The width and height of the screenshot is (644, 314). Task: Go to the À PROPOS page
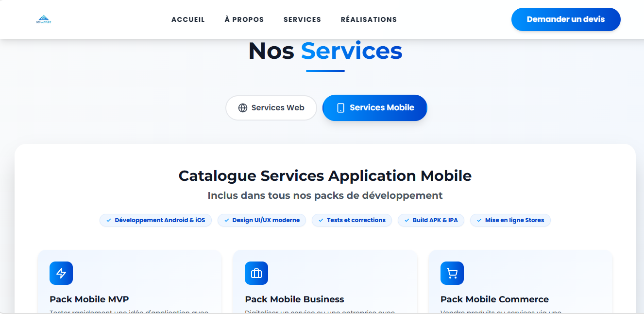tap(244, 19)
